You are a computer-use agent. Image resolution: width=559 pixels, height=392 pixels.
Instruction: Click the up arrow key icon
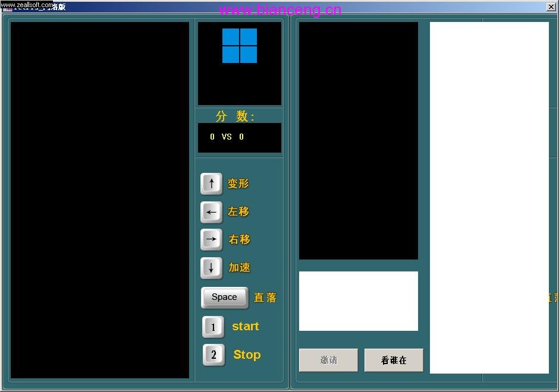(x=211, y=184)
